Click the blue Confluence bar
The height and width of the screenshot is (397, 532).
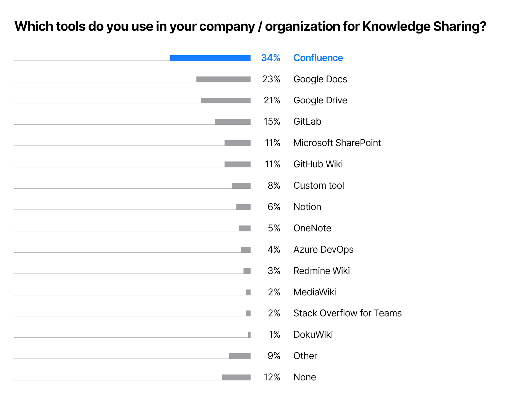coord(210,58)
